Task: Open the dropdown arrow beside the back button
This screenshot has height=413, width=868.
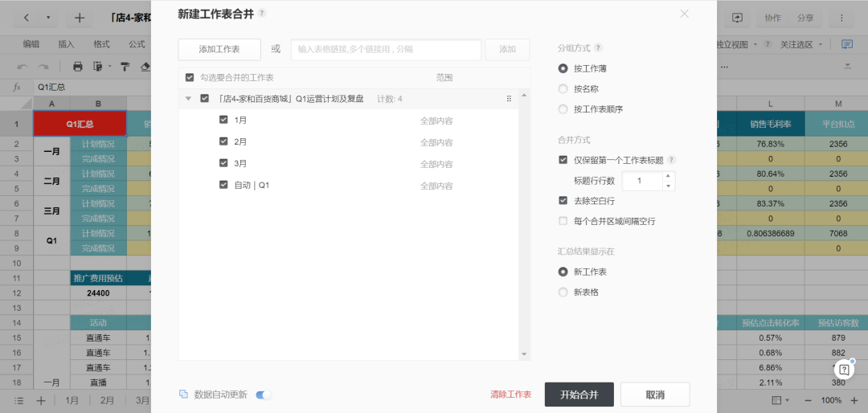Action: point(48,18)
